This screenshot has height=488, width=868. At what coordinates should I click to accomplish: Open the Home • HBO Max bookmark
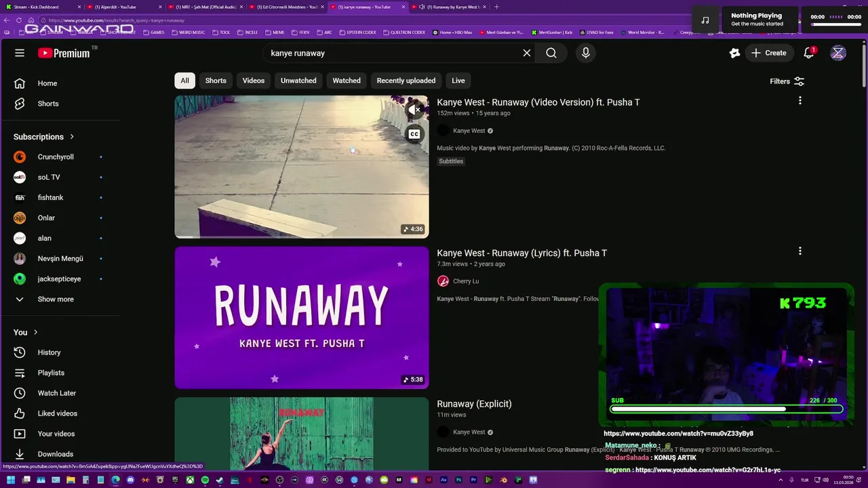[x=453, y=32]
